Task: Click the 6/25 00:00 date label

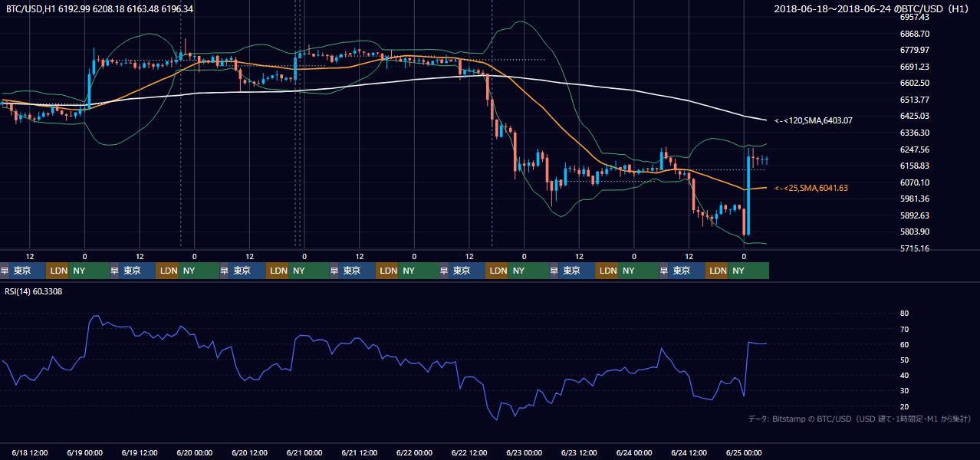Action: (744, 453)
